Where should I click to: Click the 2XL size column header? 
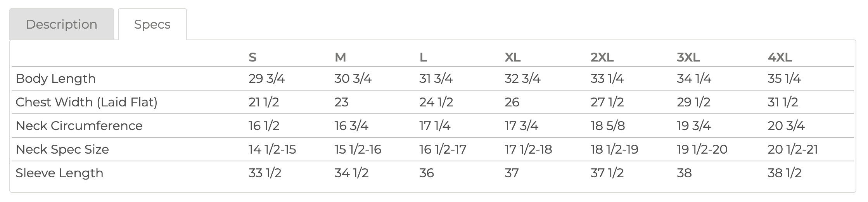(602, 57)
